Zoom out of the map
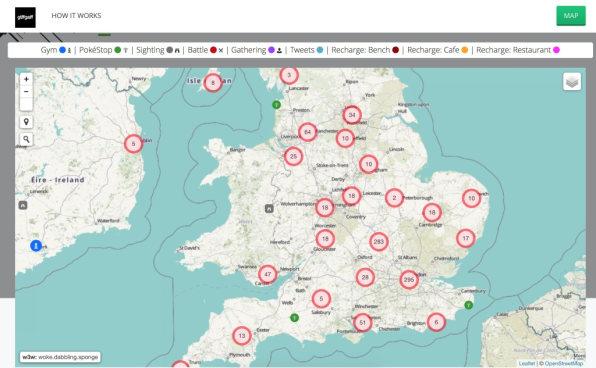 [26, 92]
